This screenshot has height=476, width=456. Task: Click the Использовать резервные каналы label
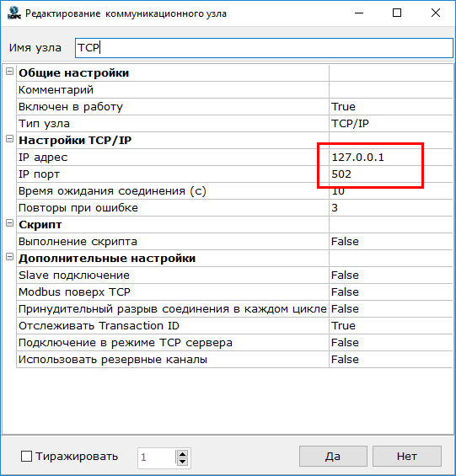tap(113, 360)
